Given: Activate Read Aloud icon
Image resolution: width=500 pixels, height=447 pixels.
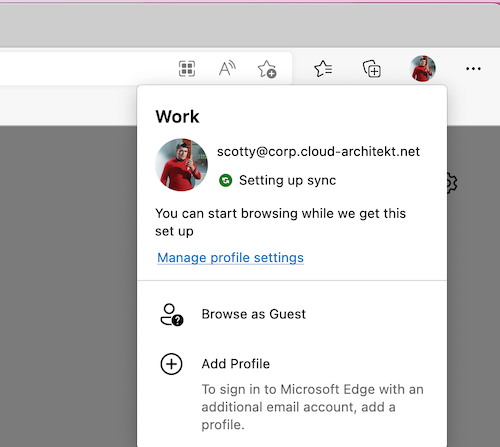Looking at the screenshot, I should [227, 69].
